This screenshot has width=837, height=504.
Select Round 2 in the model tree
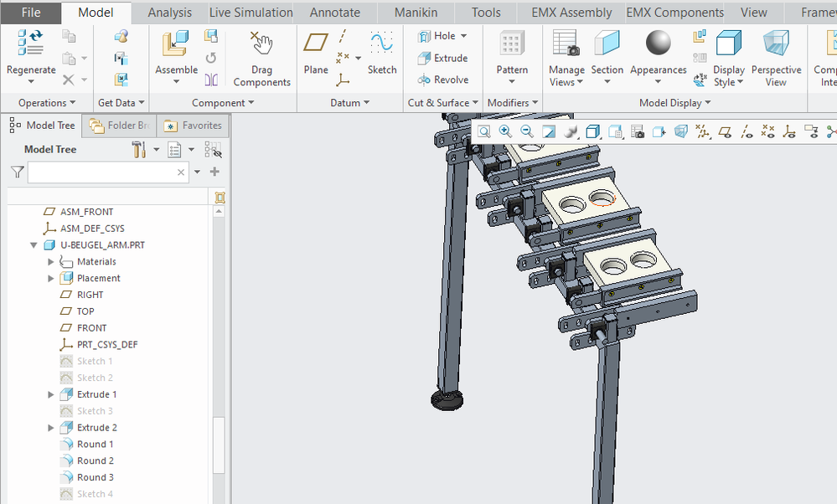(x=95, y=460)
